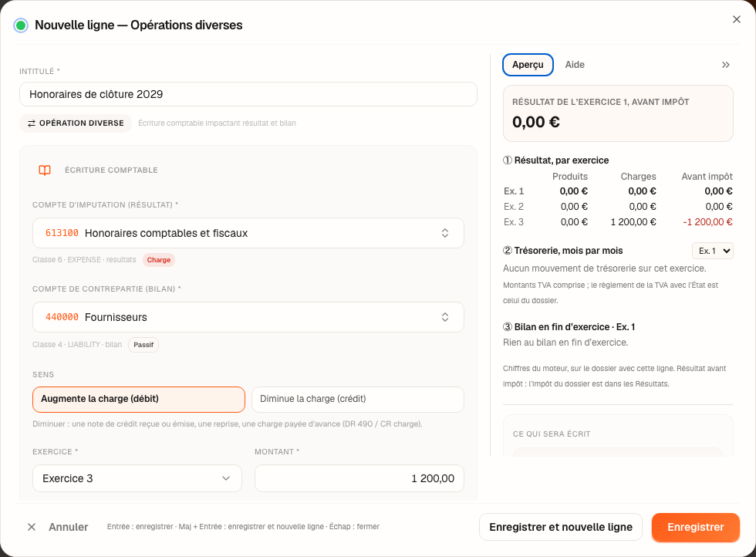The height and width of the screenshot is (557, 756).
Task: Select Augmente la charge (débit)
Action: coord(138,400)
